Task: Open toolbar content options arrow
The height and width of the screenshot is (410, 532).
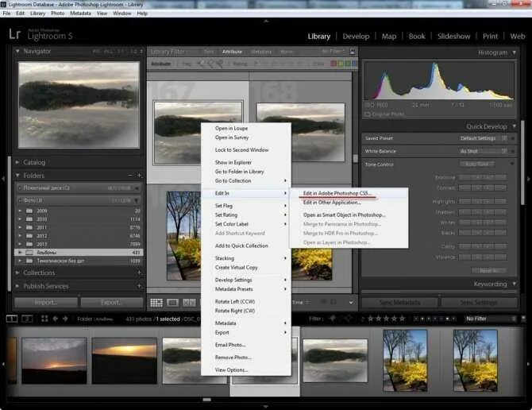Action: [x=351, y=303]
